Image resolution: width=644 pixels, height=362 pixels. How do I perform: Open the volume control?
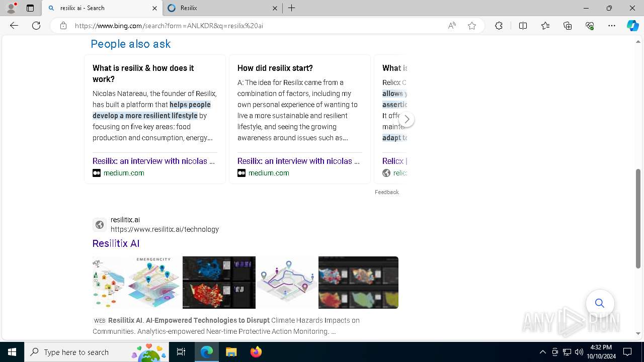tap(579, 352)
